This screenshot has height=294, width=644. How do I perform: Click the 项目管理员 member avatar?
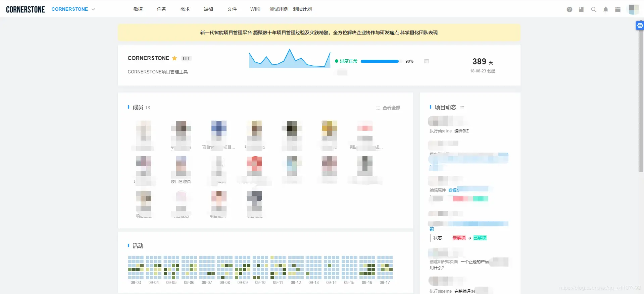pos(181,166)
